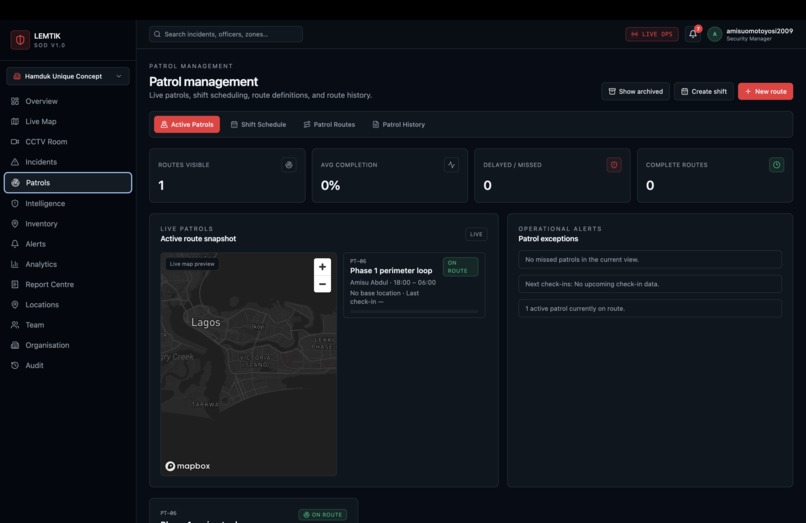806x523 pixels.
Task: Switch to the Patrol Routes tab
Action: [329, 124]
